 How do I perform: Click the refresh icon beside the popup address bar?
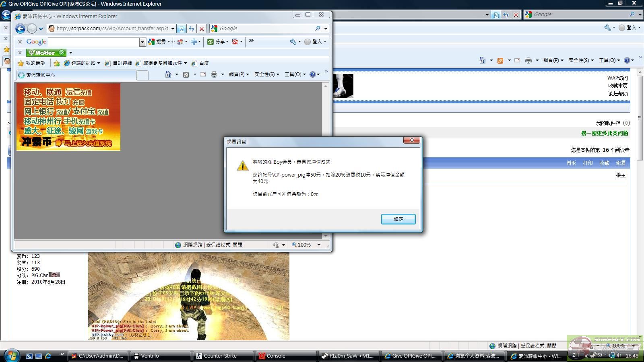[x=192, y=29]
